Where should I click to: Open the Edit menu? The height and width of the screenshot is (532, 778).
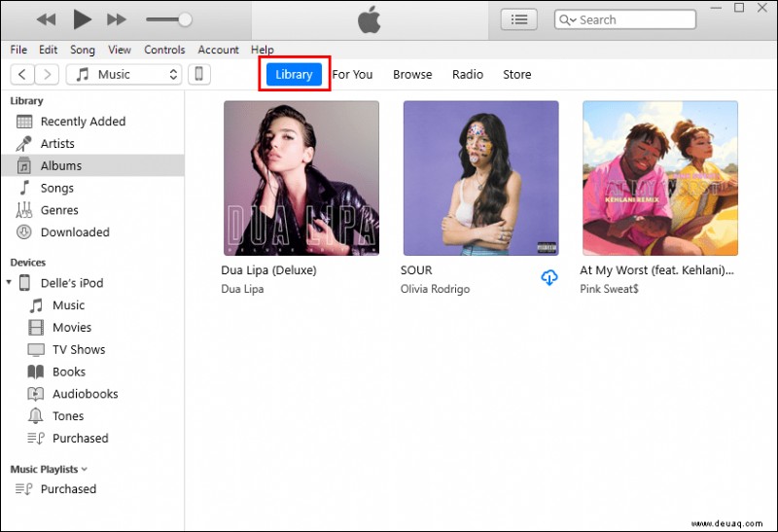pyautogui.click(x=48, y=50)
